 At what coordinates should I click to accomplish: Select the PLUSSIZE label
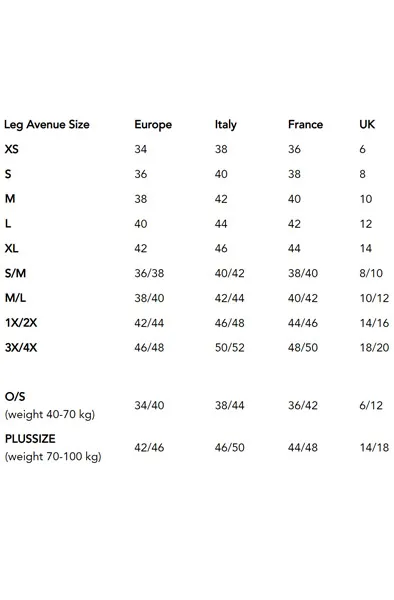30,439
